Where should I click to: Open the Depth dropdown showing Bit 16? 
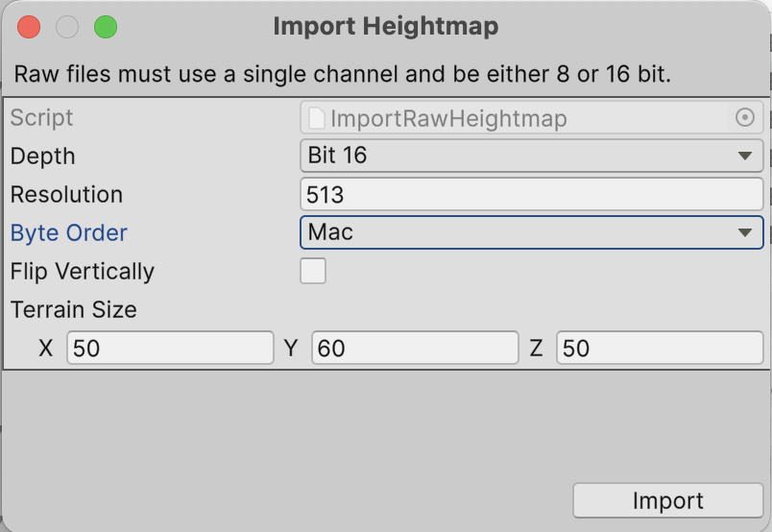[x=531, y=156]
